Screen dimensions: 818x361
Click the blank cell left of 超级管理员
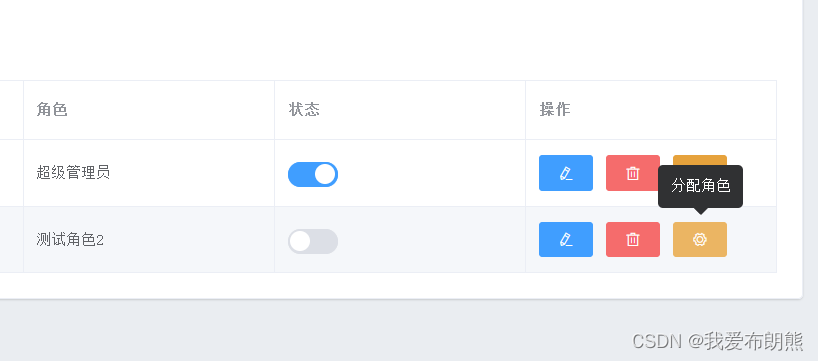pos(11,173)
